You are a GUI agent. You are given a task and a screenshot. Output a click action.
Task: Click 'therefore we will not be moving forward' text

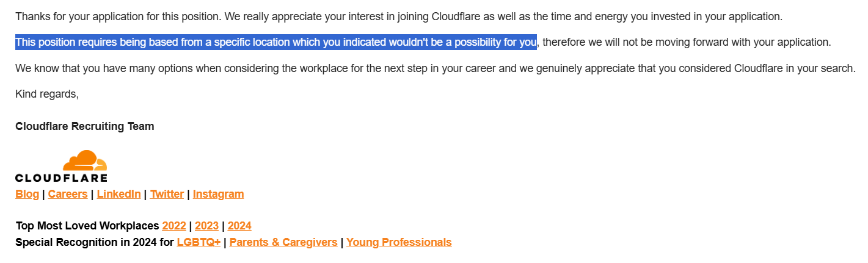(687, 43)
